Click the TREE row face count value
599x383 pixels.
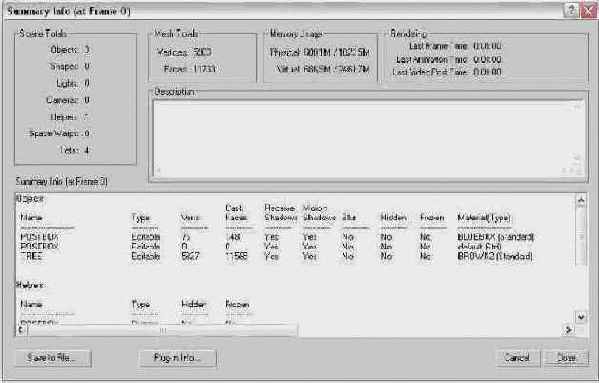coord(236,256)
